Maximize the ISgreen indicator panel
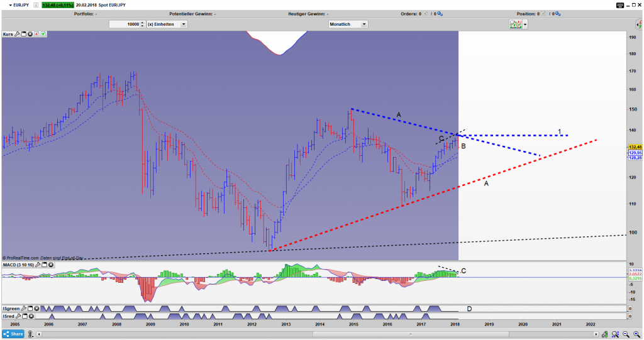Viewport: 644px width, 340px height. pyautogui.click(x=30, y=309)
